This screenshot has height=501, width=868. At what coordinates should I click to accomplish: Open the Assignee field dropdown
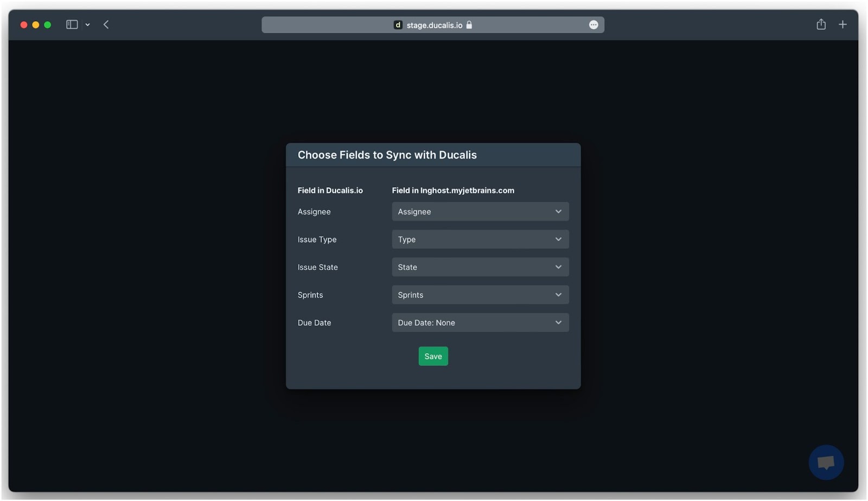pos(480,212)
